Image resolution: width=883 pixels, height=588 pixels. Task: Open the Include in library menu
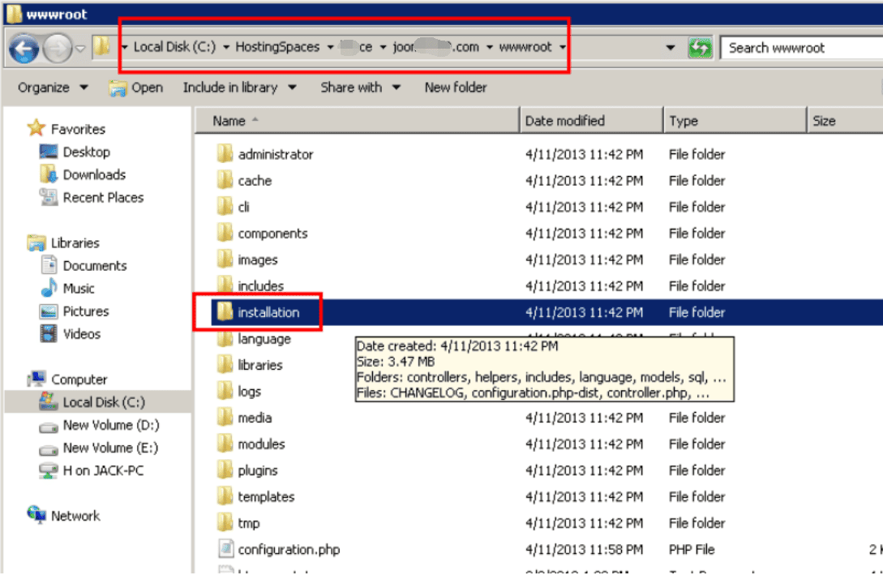pos(240,88)
